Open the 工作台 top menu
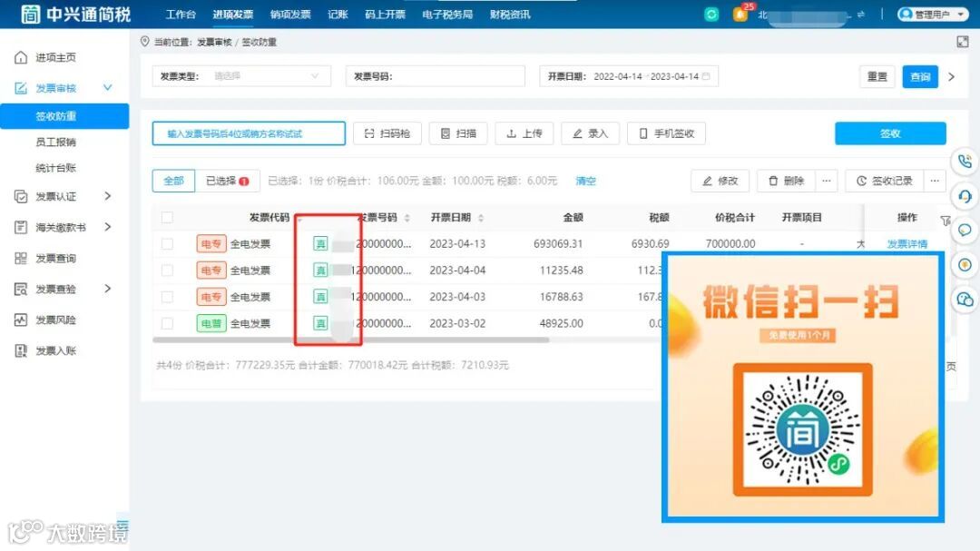 [181, 15]
